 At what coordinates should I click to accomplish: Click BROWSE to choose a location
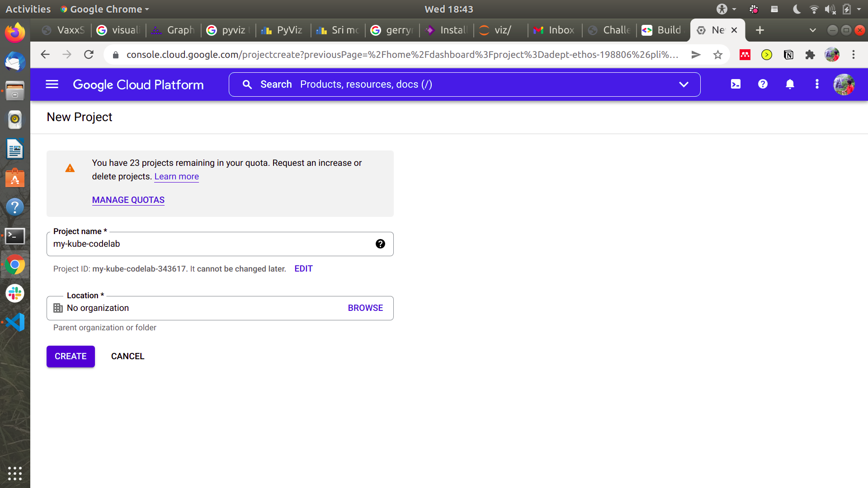365,308
